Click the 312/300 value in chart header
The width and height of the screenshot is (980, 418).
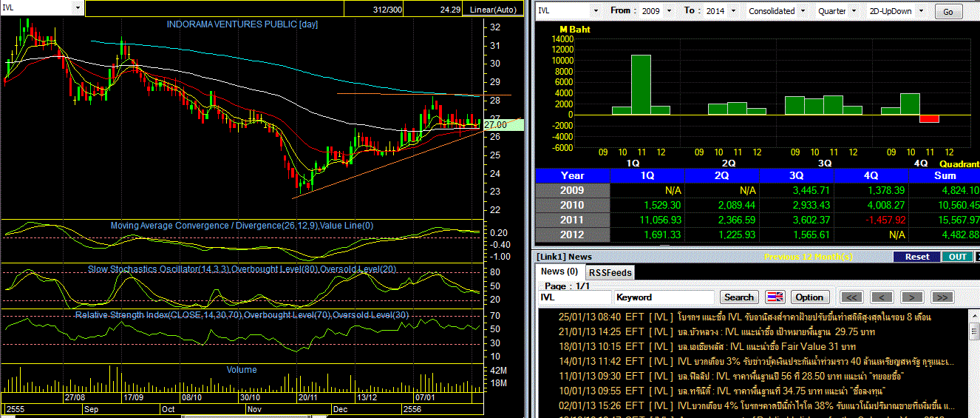[388, 10]
